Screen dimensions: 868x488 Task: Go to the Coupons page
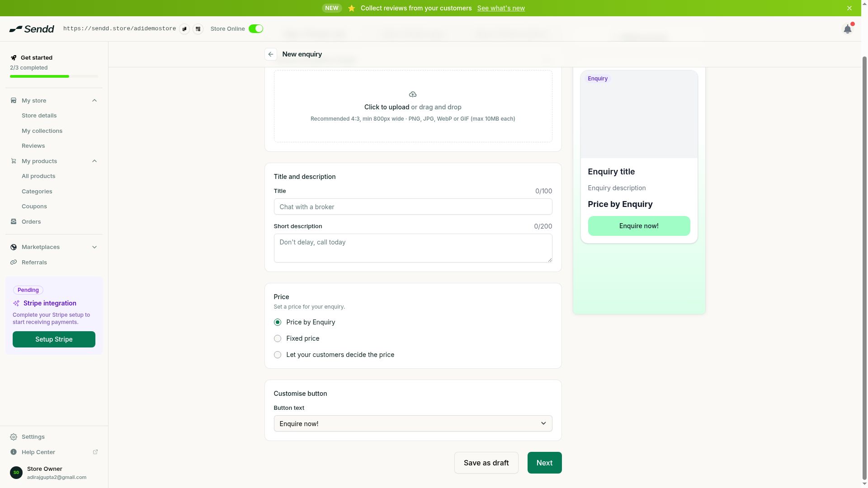[x=34, y=206]
